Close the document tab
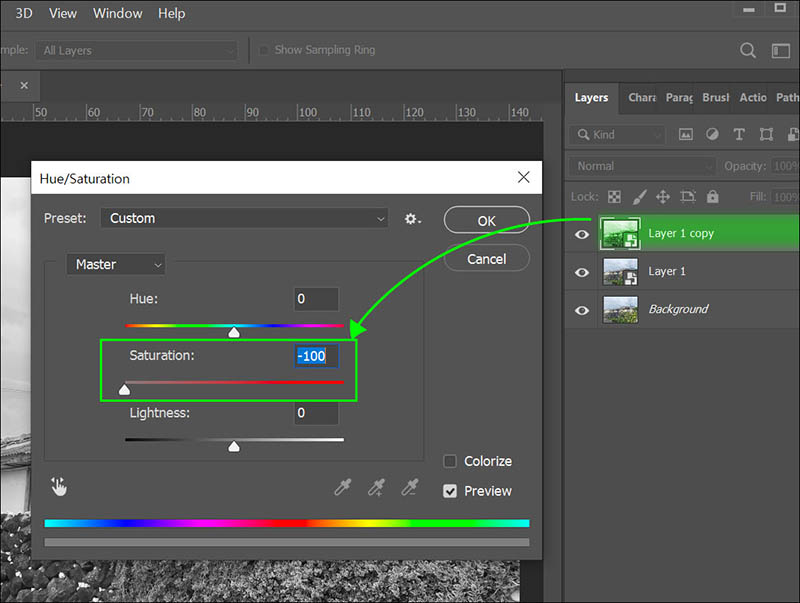The image size is (800, 603). click(24, 86)
